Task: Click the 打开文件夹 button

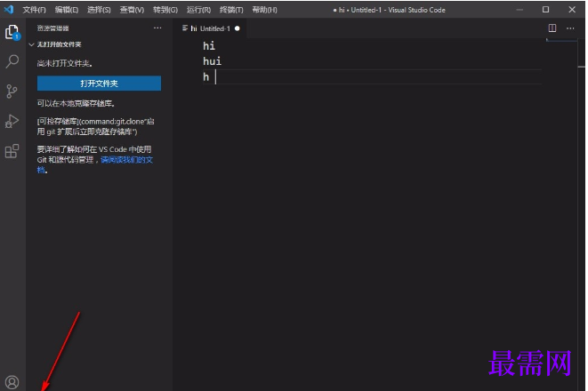Action: (x=99, y=84)
